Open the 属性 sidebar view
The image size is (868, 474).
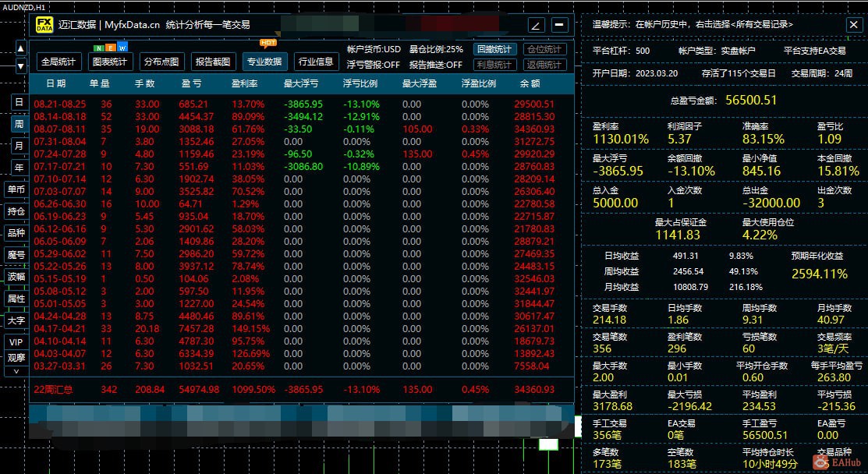16,299
